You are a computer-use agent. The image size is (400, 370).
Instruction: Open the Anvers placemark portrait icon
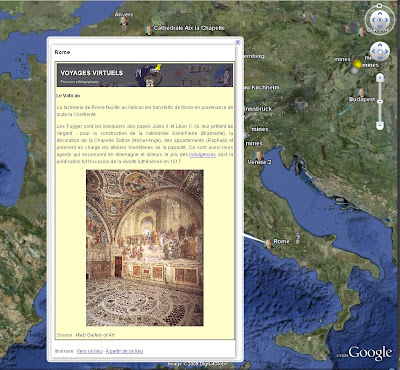point(124,21)
